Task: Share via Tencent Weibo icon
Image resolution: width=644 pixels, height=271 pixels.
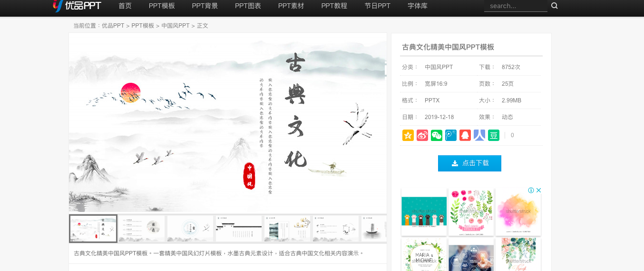Action: click(451, 135)
